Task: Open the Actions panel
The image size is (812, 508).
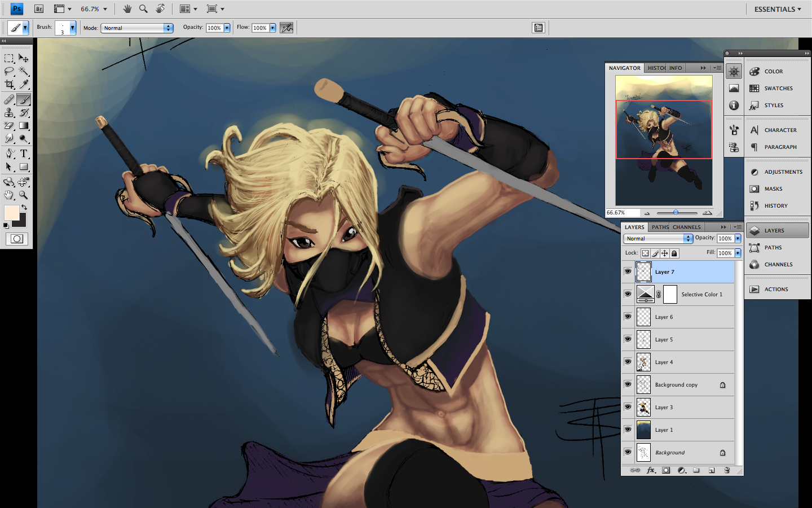Action: click(778, 289)
